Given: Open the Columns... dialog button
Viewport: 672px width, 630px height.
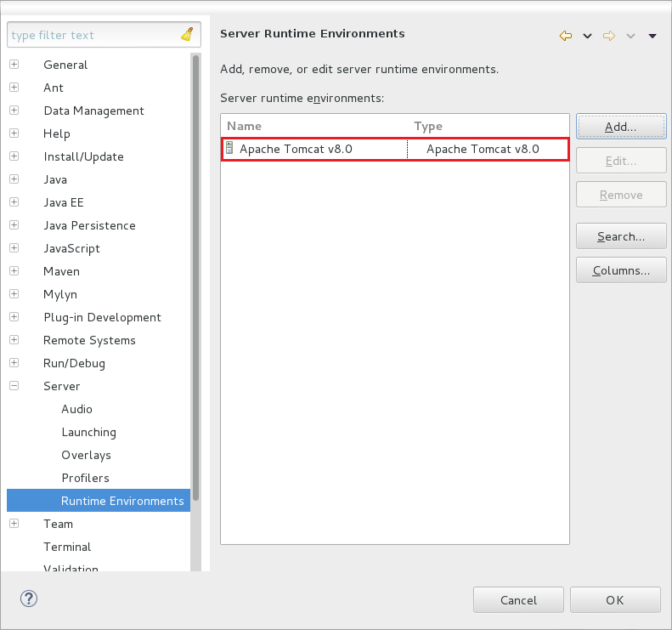Looking at the screenshot, I should pos(621,270).
